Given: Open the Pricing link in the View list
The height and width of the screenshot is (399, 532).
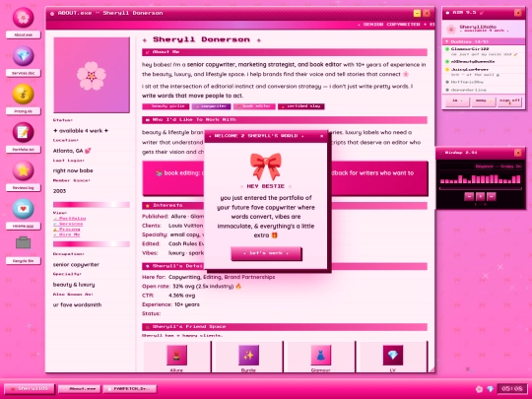Looking at the screenshot, I should point(67,230).
